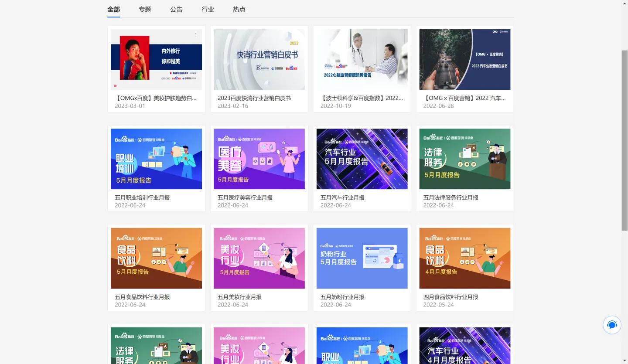Open the 职业培训 5月月度报告 thumbnail

pos(156,159)
